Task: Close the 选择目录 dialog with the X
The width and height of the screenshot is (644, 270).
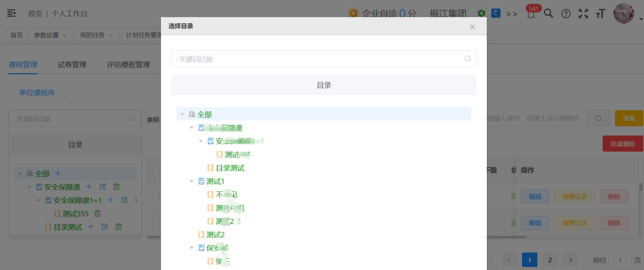Action: click(x=472, y=26)
